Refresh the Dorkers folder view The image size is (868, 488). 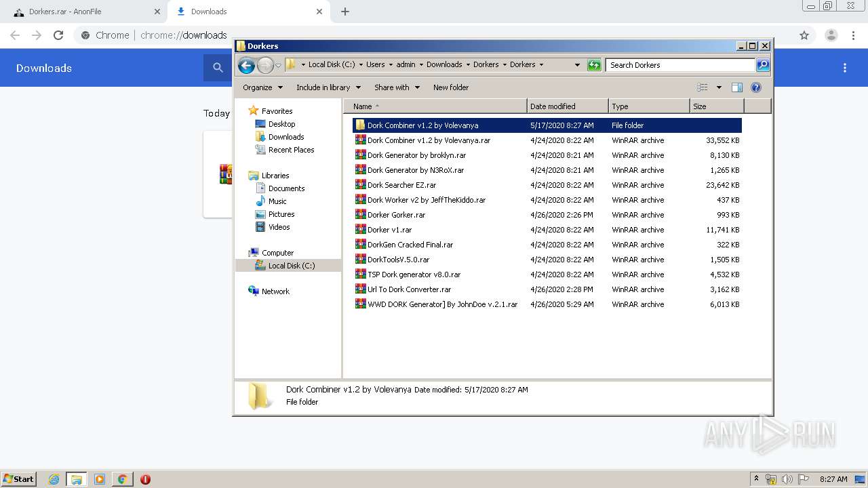(x=594, y=65)
